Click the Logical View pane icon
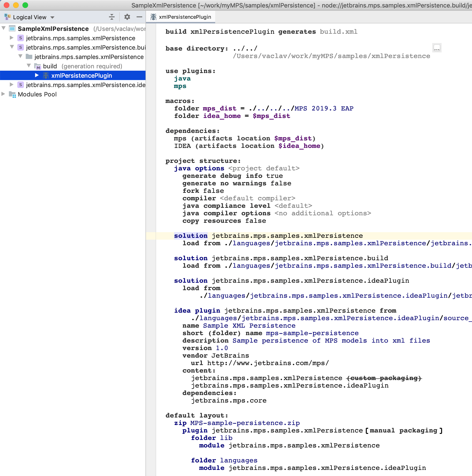This screenshot has height=476, width=472. coord(7,17)
